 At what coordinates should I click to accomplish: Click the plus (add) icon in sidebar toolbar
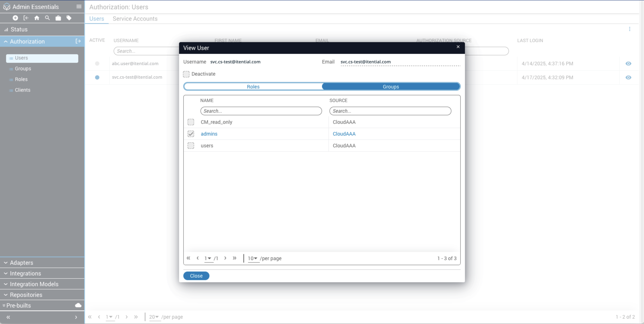(x=15, y=18)
